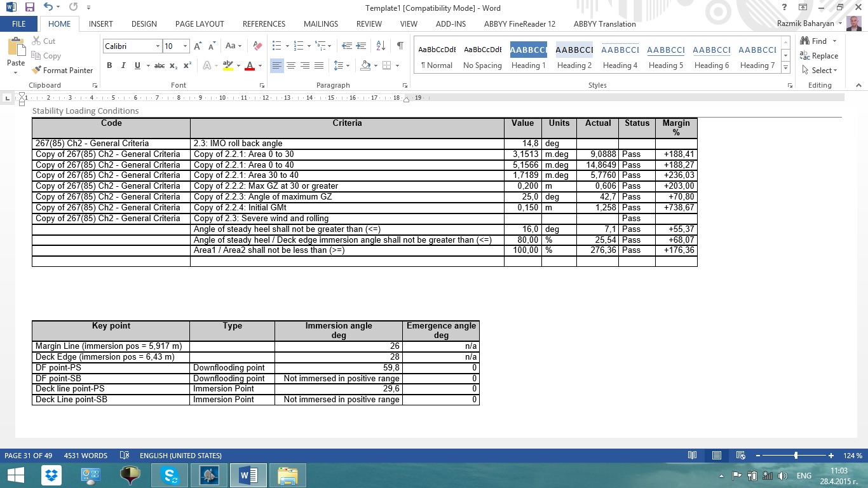Viewport: 868px width, 488px height.
Task: Open the Calibri font name dropdown
Action: (158, 46)
